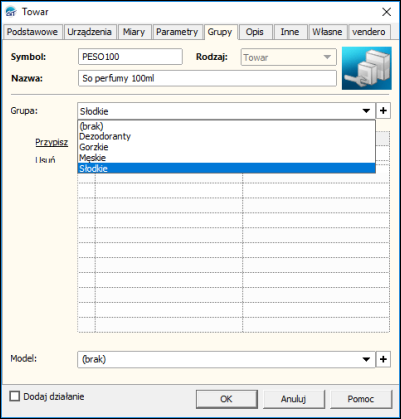The width and height of the screenshot is (401, 419).
Task: Click the Usuń link
Action: point(45,160)
